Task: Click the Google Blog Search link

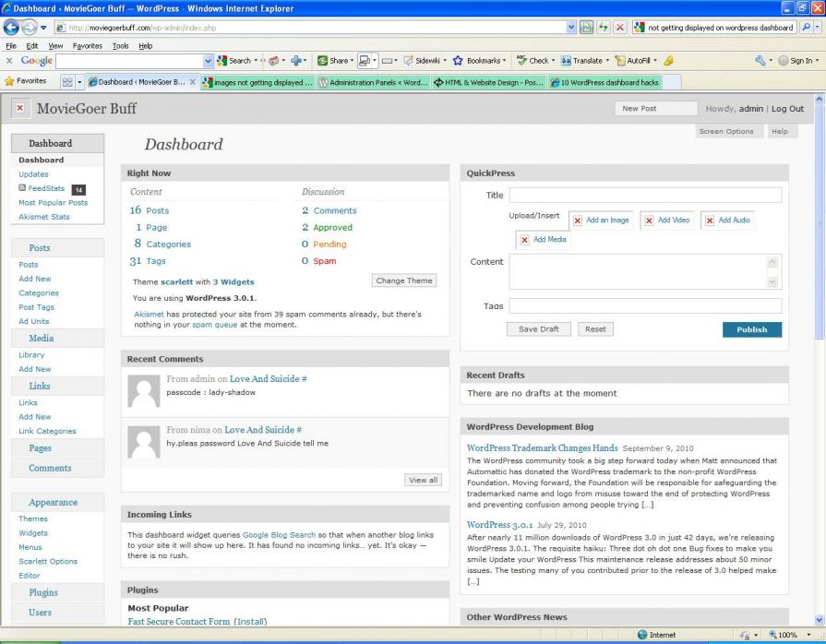Action: 279,534
